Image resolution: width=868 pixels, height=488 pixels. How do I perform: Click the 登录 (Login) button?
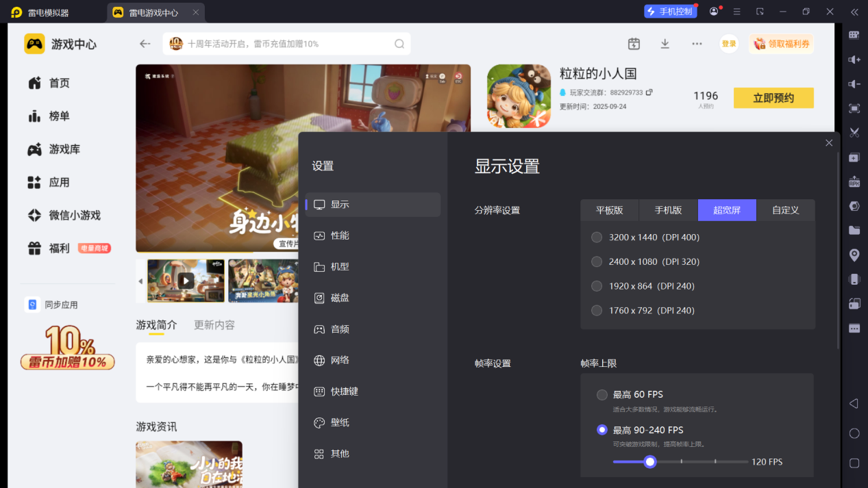[x=728, y=43]
